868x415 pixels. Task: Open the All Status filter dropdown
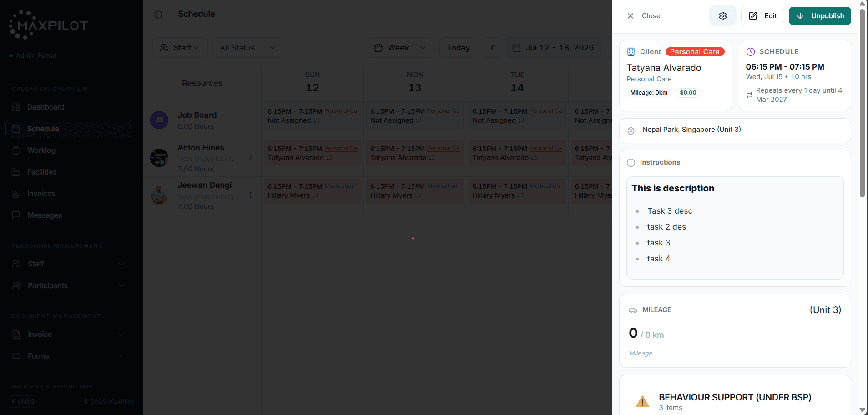point(248,48)
